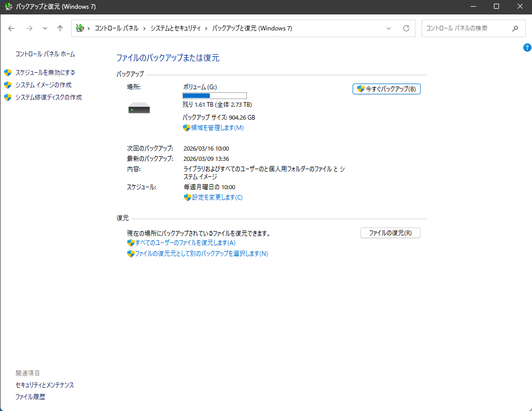
Task: Open the recent pages dropdown next to forward arrow
Action: click(x=44, y=28)
